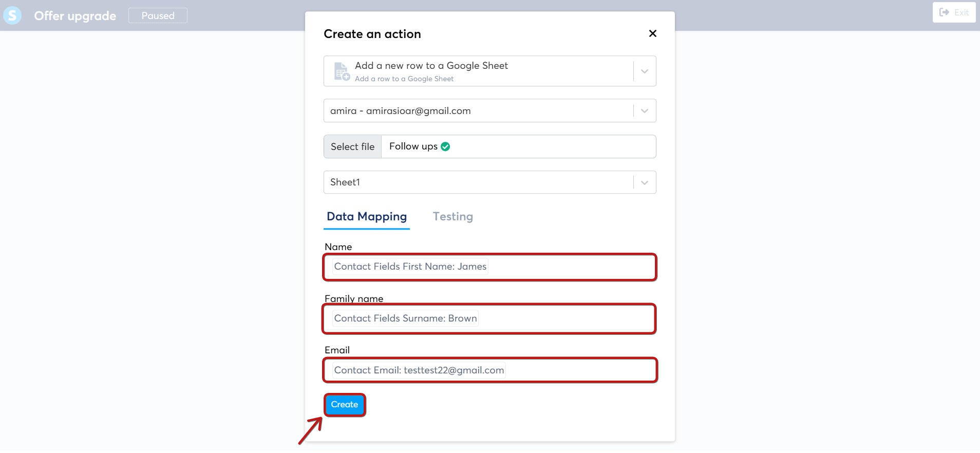
Task: Click the app logo in header
Action: tap(12, 15)
